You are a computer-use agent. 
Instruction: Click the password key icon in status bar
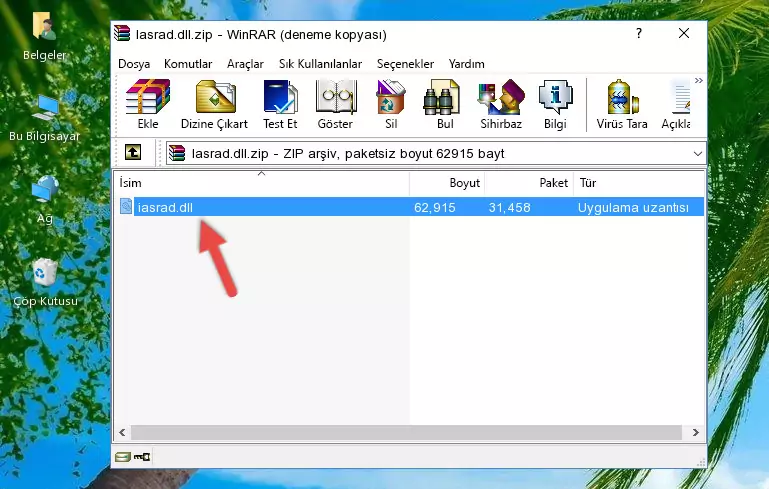(142, 457)
